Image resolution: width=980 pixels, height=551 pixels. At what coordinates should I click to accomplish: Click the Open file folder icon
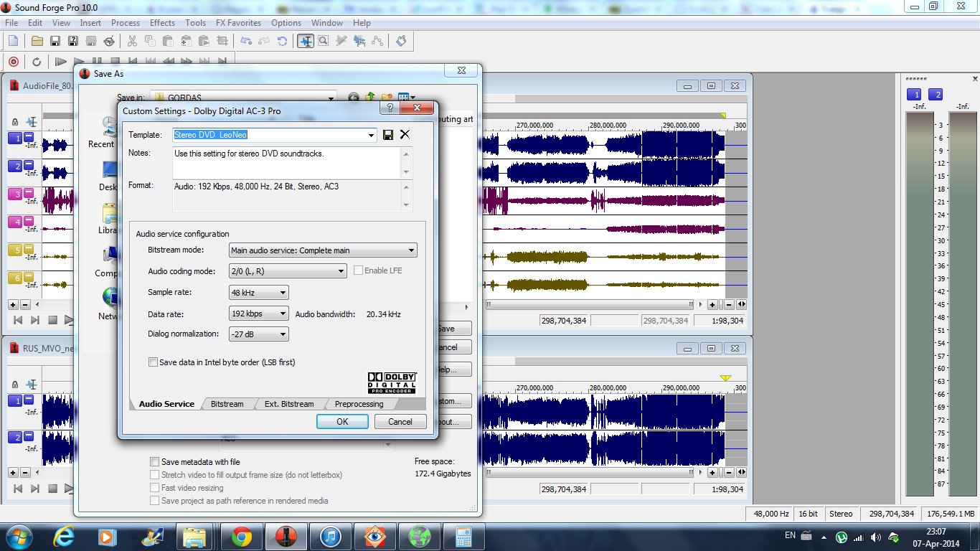(x=37, y=42)
